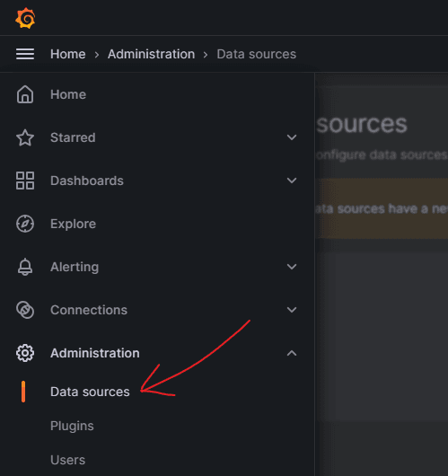The width and height of the screenshot is (448, 476).
Task: Click the Home house icon
Action: click(25, 94)
